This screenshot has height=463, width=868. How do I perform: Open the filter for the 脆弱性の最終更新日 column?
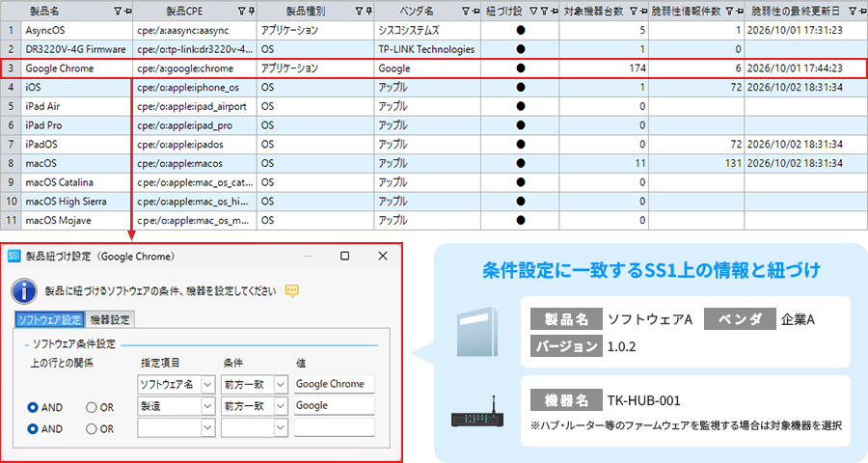coord(853,11)
